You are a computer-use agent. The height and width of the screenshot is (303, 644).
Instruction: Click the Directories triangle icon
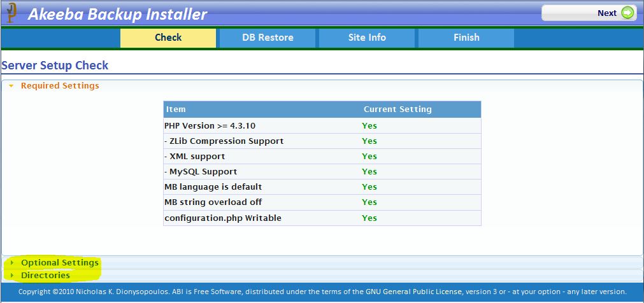point(12,275)
